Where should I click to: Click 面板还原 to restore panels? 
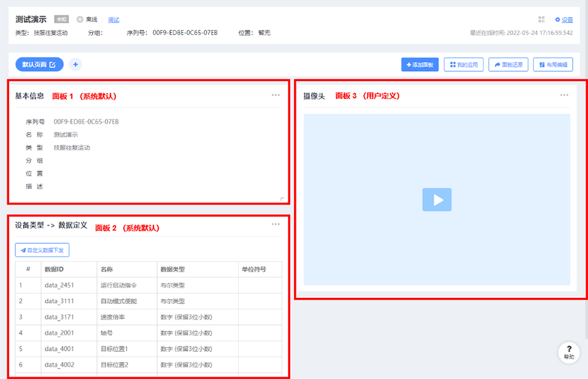click(508, 64)
